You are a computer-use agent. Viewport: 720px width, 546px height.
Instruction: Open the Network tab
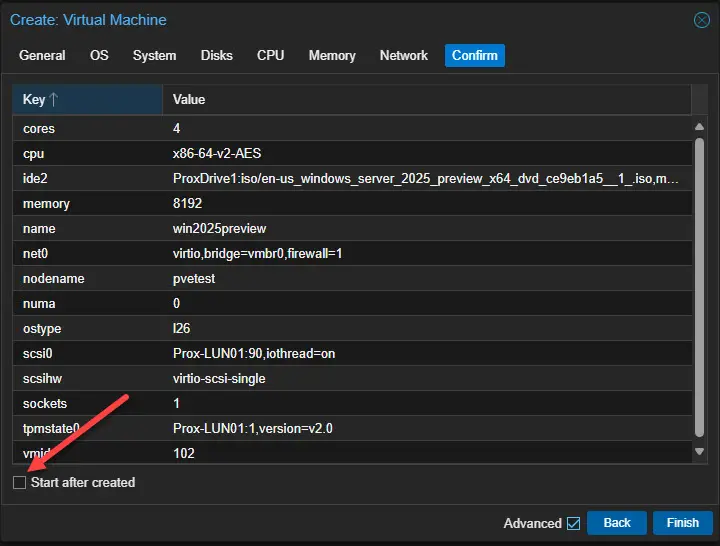[404, 56]
